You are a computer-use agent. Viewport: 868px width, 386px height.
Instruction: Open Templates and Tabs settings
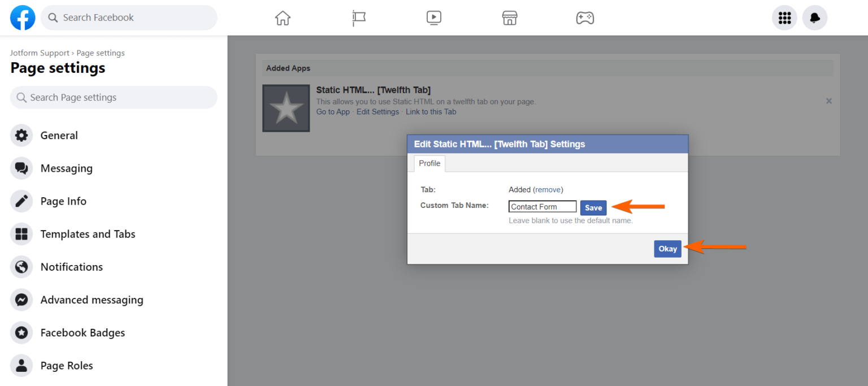[x=88, y=233]
